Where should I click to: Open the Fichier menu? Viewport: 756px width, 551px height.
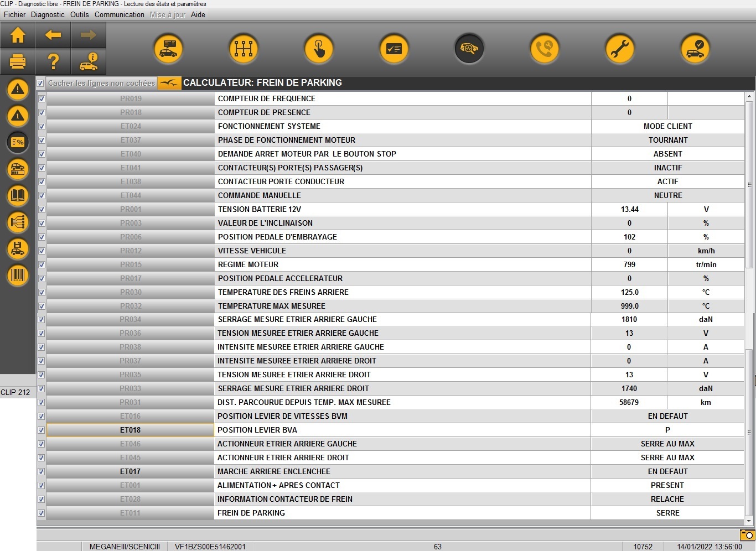point(15,14)
